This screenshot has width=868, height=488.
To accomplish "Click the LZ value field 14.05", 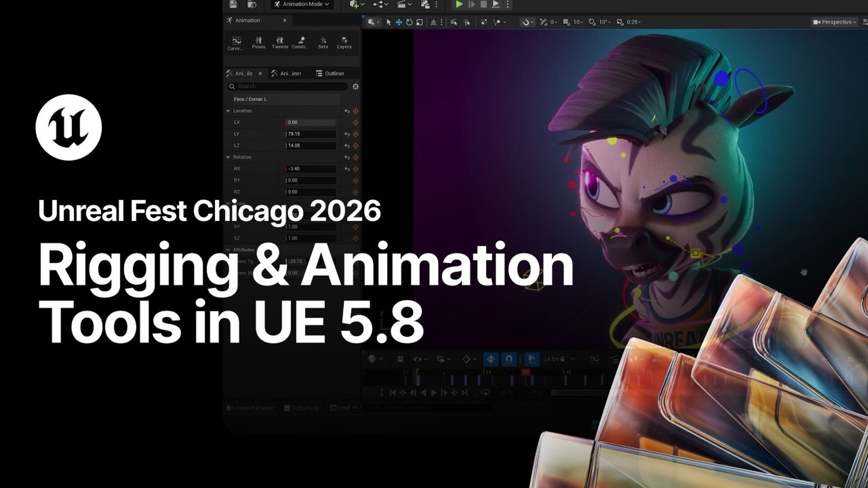I will click(x=310, y=145).
